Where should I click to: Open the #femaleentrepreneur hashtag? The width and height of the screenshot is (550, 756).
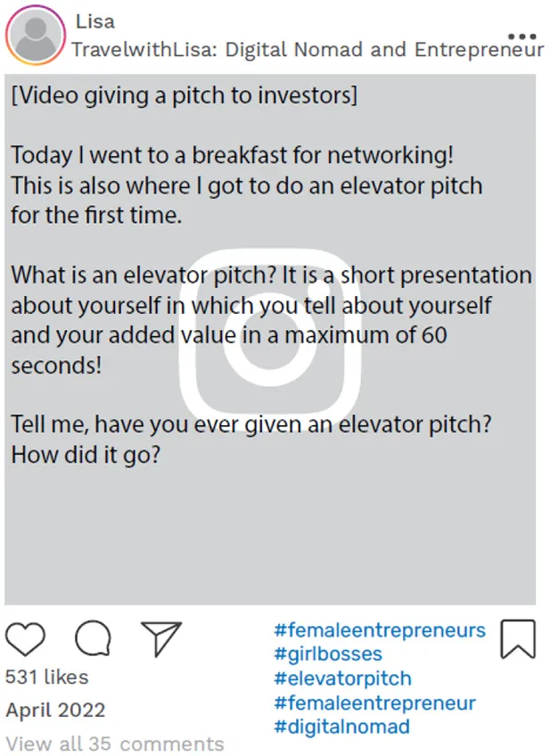click(x=374, y=703)
